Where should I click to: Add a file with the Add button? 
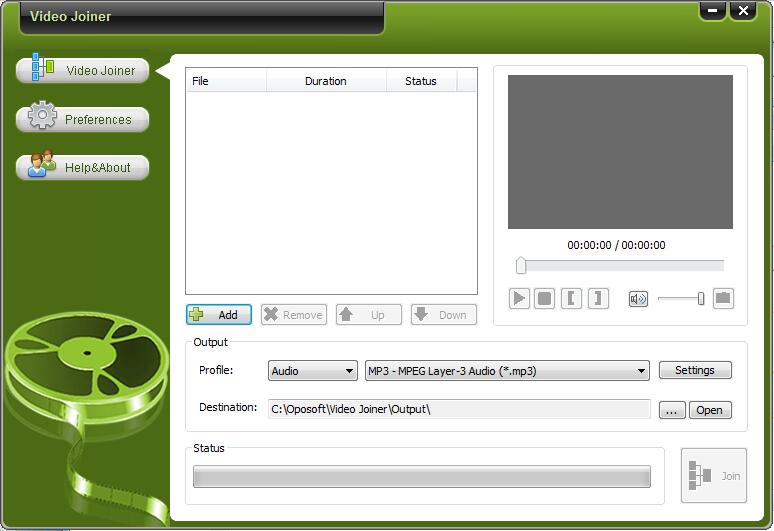pos(219,315)
